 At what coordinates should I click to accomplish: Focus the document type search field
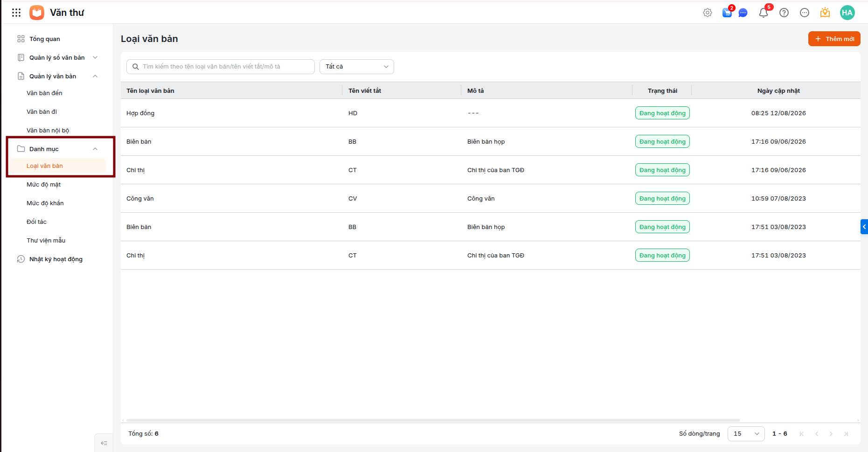pyautogui.click(x=221, y=67)
